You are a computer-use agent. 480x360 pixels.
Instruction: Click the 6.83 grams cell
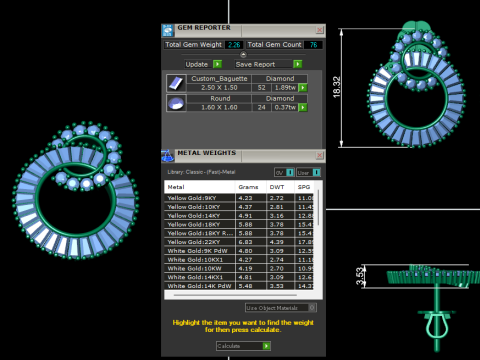[x=251, y=242]
